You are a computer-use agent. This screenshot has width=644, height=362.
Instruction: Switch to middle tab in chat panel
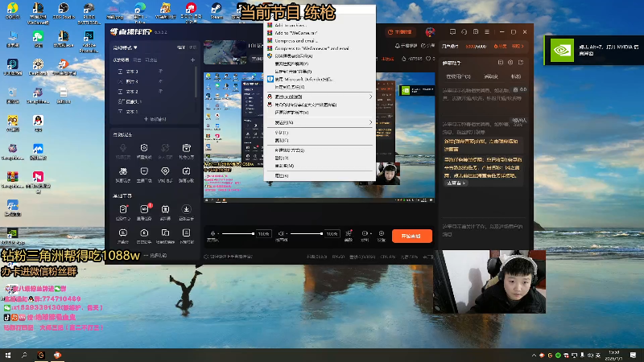click(491, 76)
